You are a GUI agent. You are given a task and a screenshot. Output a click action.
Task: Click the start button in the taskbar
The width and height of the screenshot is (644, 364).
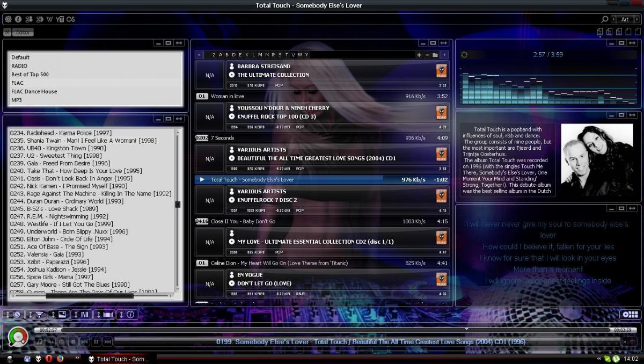tap(10, 359)
